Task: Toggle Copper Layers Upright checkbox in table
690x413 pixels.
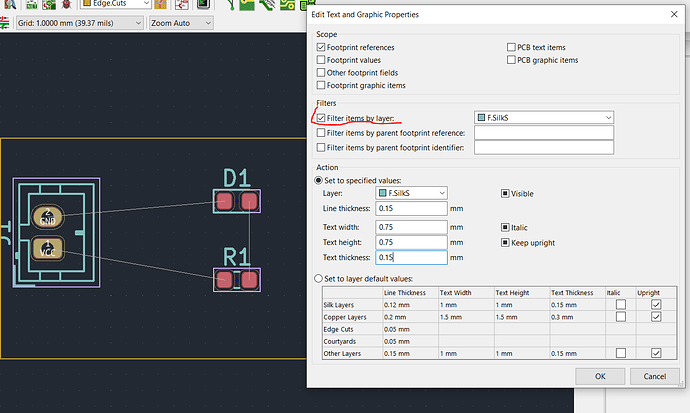Action: pos(656,317)
